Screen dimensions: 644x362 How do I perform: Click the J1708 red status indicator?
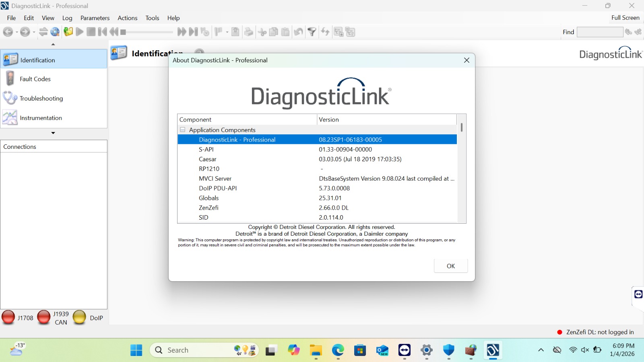(8, 317)
